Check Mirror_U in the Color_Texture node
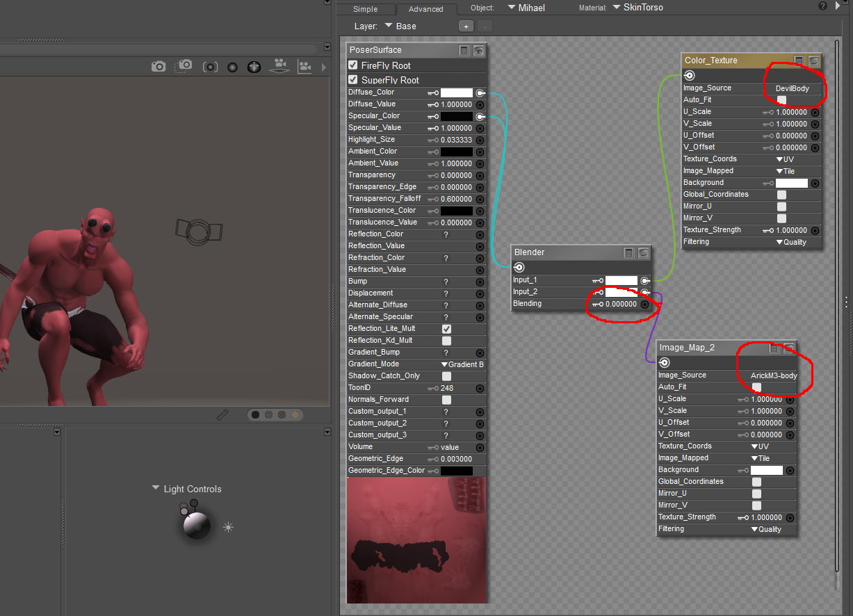 [781, 206]
